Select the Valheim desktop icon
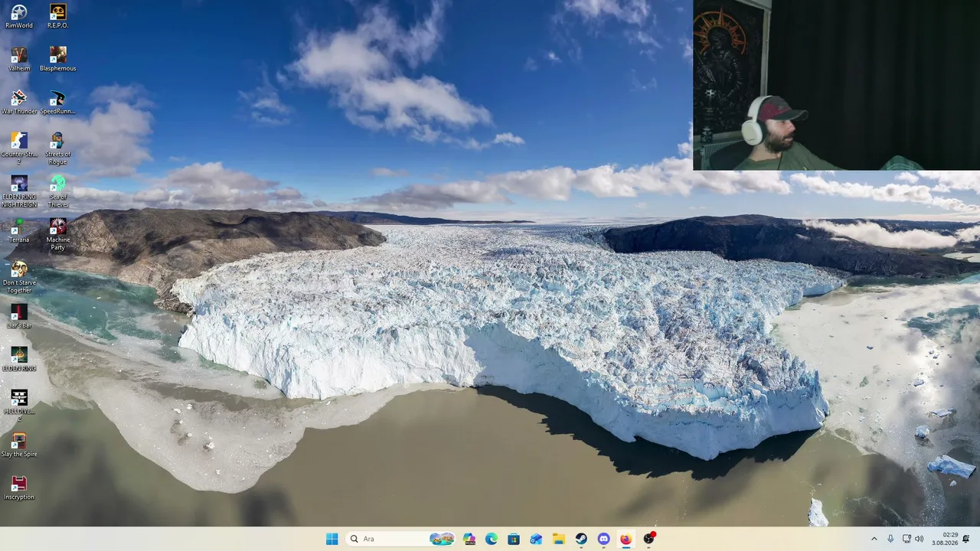Viewport: 980px width, 551px height. pyautogui.click(x=19, y=59)
